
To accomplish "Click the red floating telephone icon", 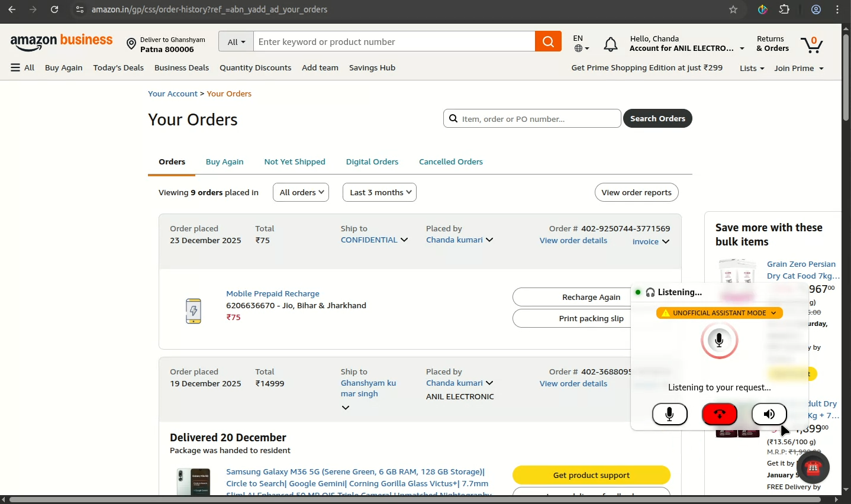I will coord(813,468).
